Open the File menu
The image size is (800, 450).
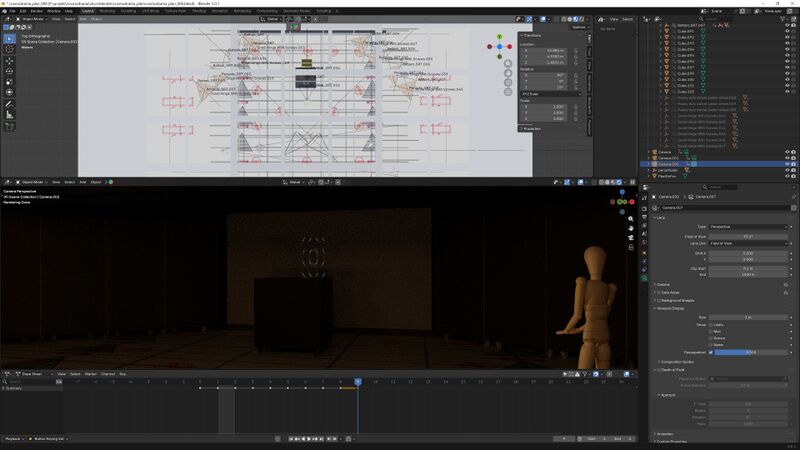(10, 11)
